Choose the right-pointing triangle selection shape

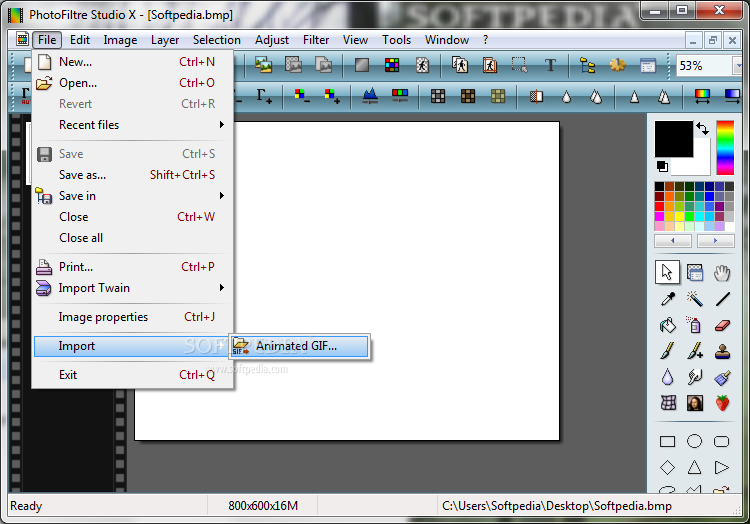click(721, 467)
